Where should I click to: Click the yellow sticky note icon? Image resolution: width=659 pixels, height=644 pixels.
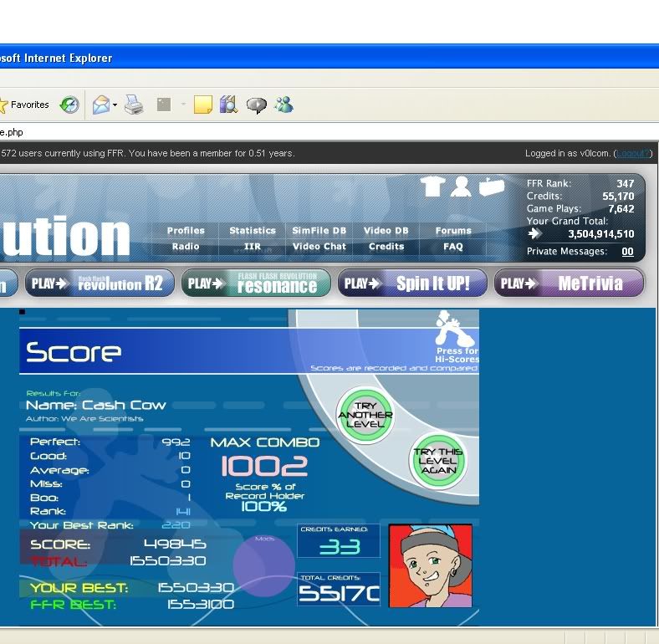pyautogui.click(x=202, y=105)
